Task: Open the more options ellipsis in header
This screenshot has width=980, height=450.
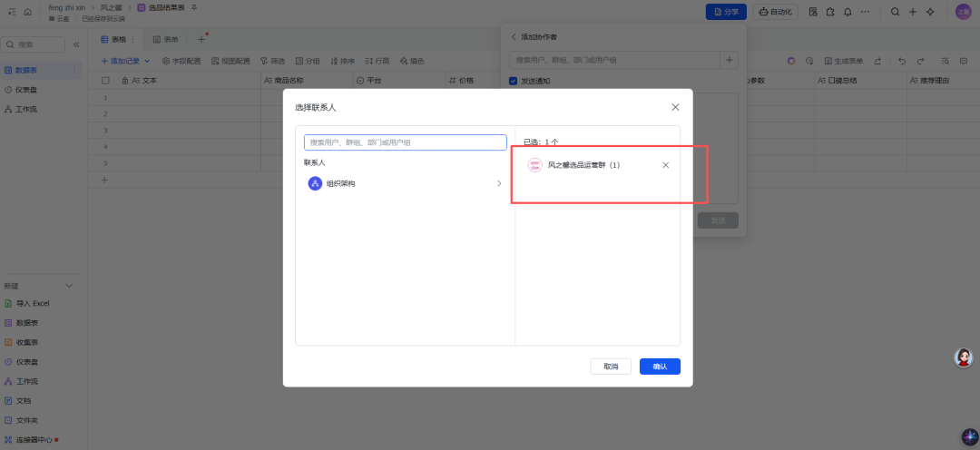Action: click(865, 12)
